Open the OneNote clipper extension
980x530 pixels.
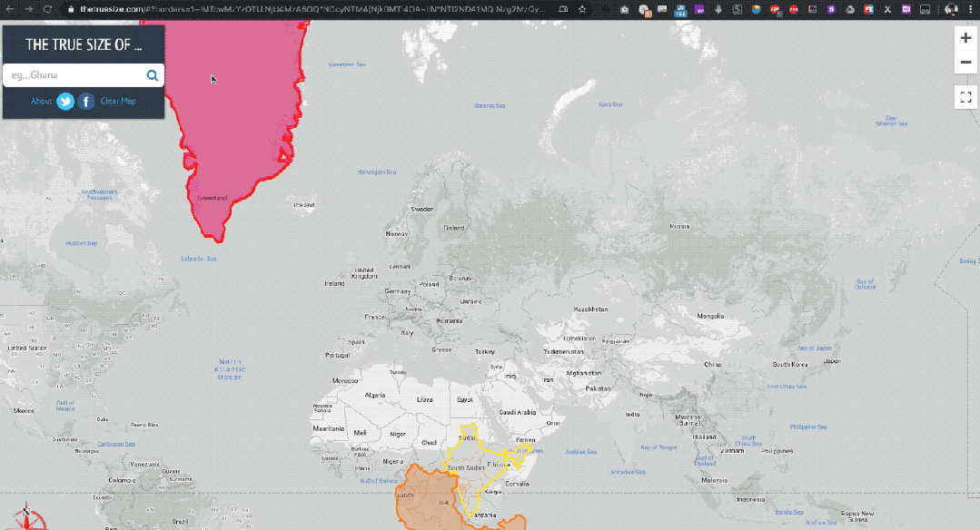(x=906, y=9)
